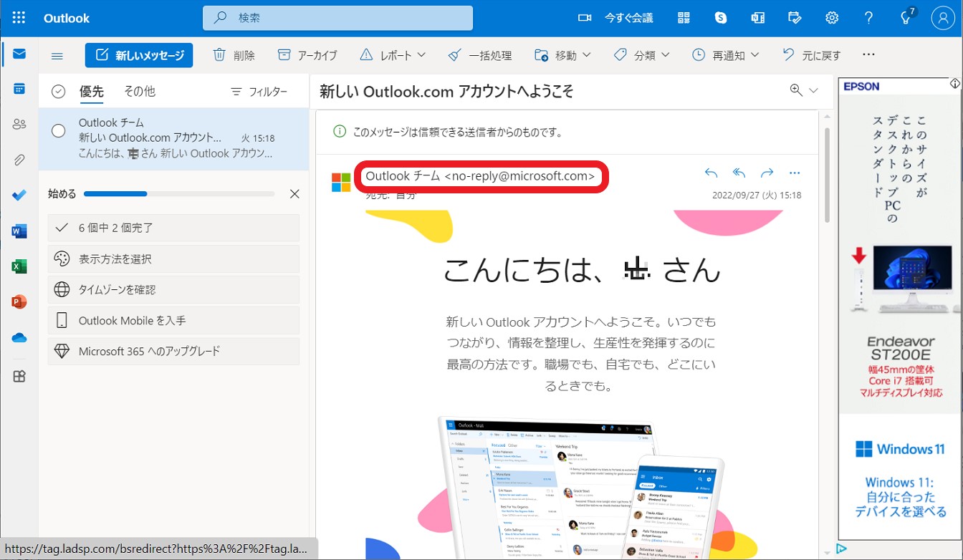Select the Outlook チーム message checkbox circle
Viewport: 963px width, 560px height.
(x=59, y=130)
